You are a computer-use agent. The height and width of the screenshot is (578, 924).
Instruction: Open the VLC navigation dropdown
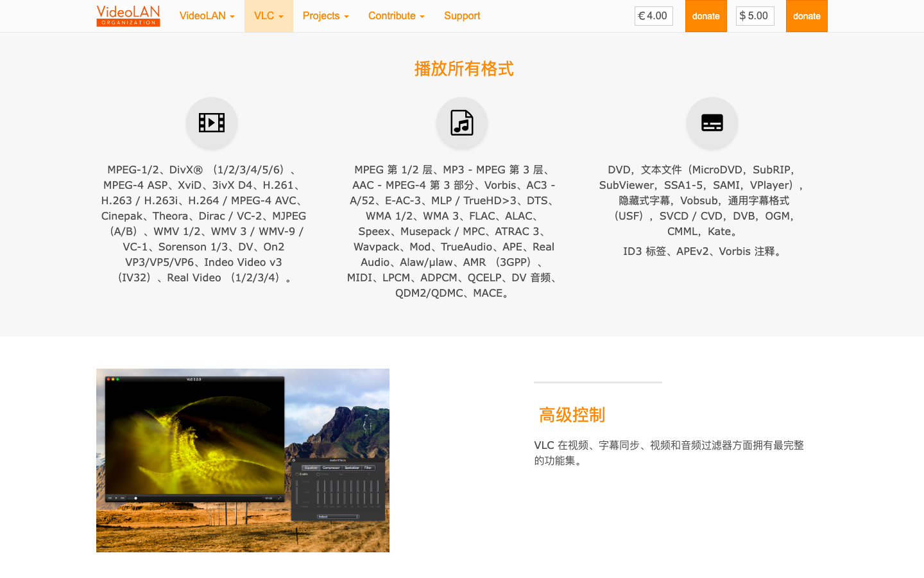268,15
